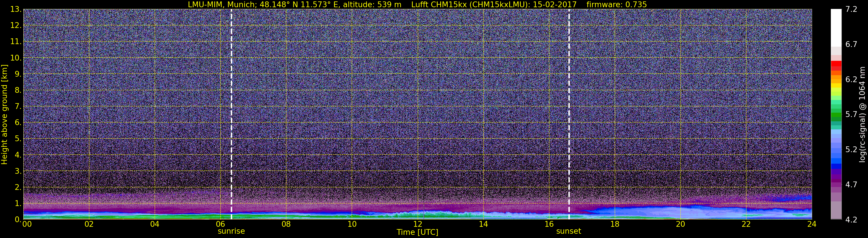868x238 pixels.
Task: Click the height axis tick label '11.'
Action: [16, 42]
